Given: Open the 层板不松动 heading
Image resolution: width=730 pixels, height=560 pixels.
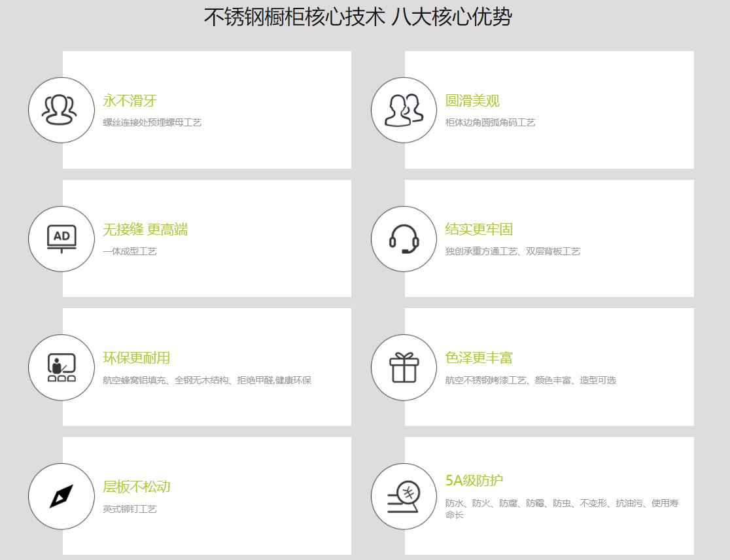Looking at the screenshot, I should tap(136, 487).
